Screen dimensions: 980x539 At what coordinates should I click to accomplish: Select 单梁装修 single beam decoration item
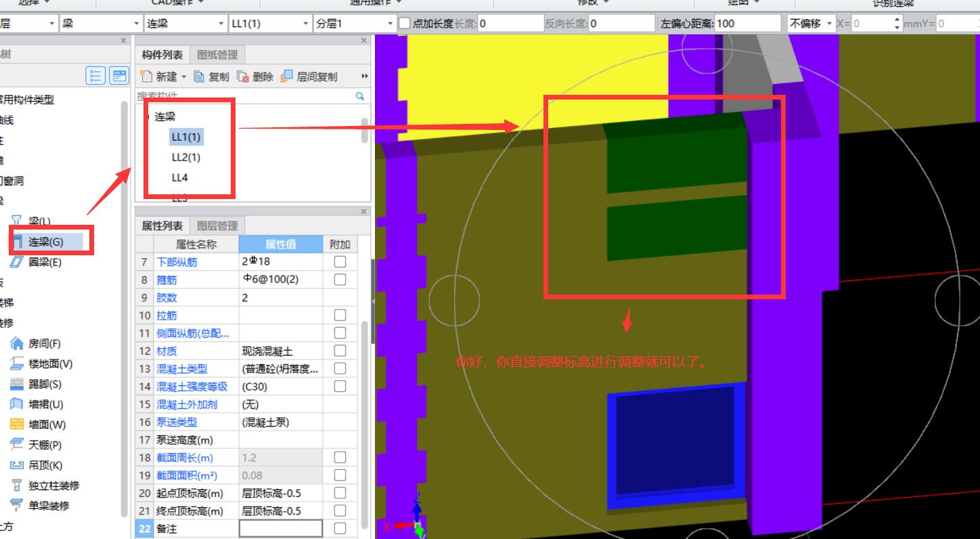coord(40,505)
